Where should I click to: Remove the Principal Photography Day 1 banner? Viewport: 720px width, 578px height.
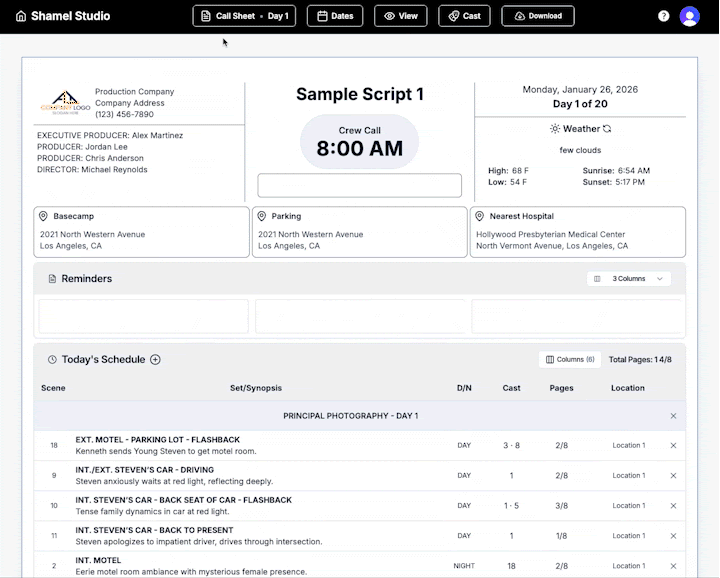[673, 416]
